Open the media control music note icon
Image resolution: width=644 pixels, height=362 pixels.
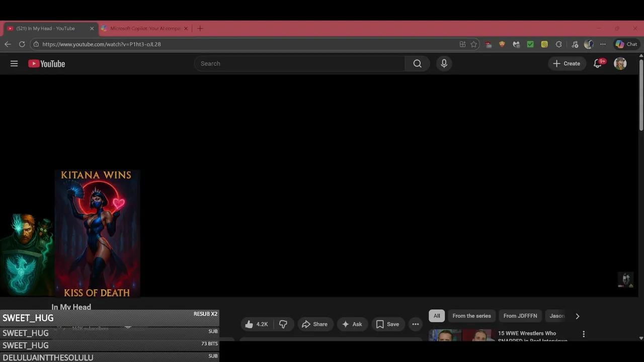pyautogui.click(x=575, y=44)
